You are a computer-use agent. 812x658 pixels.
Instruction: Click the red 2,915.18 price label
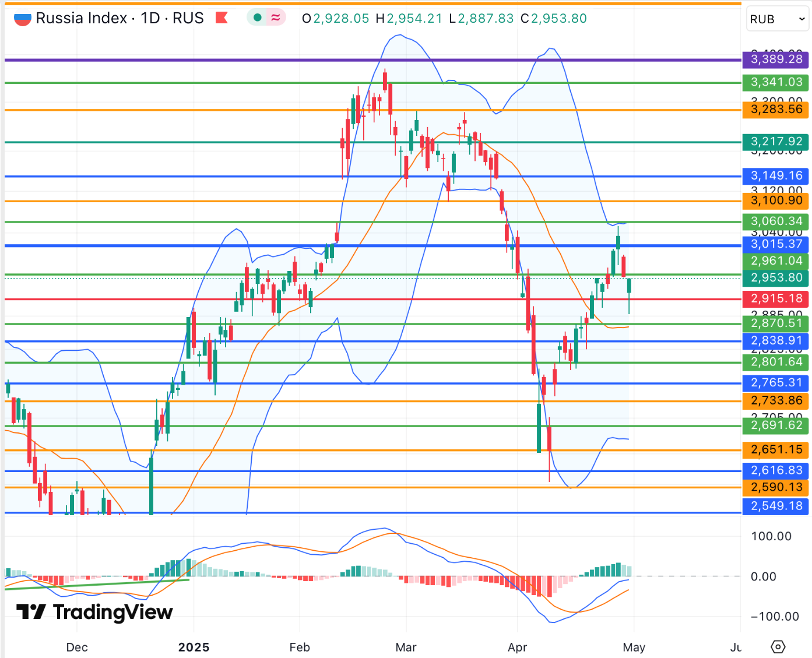(x=776, y=299)
